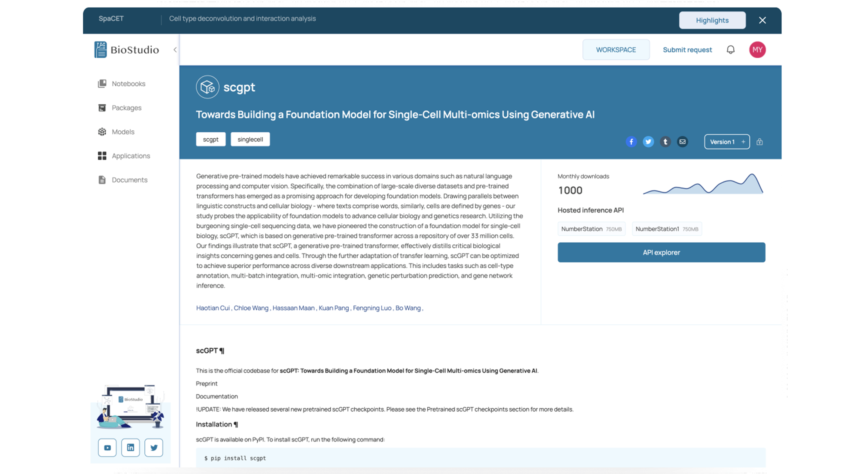Image resolution: width=868 pixels, height=474 pixels.
Task: Collapse the sidebar with the chevron arrow
Action: (x=175, y=50)
